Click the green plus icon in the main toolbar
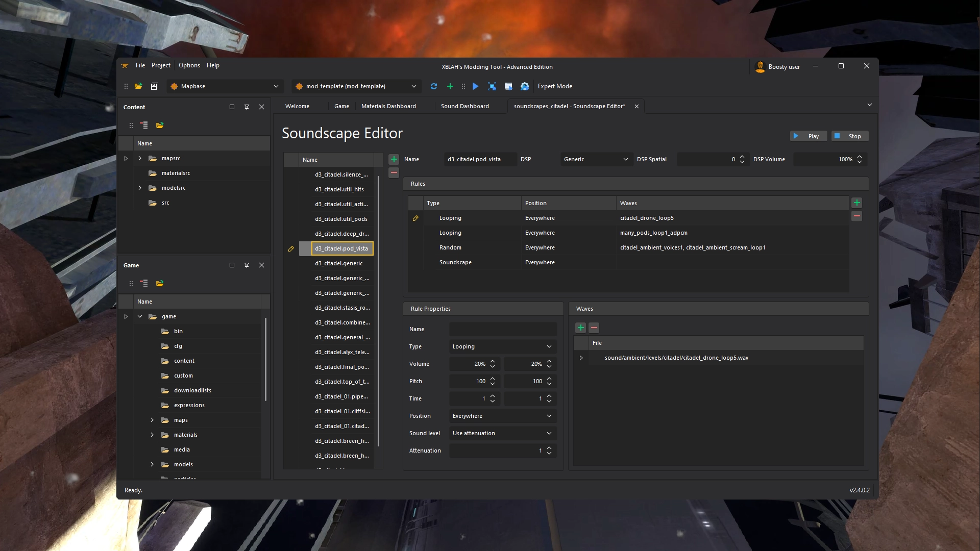The height and width of the screenshot is (551, 980). [450, 86]
